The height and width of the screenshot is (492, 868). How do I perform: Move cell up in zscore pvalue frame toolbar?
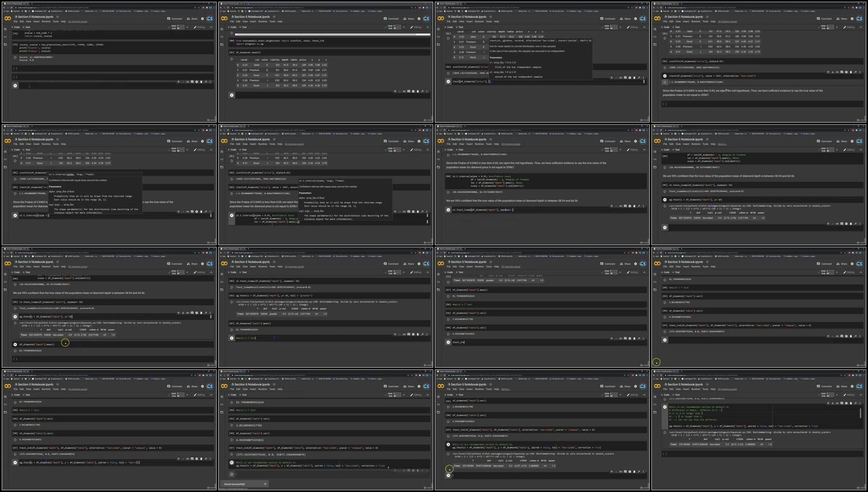click(x=178, y=82)
